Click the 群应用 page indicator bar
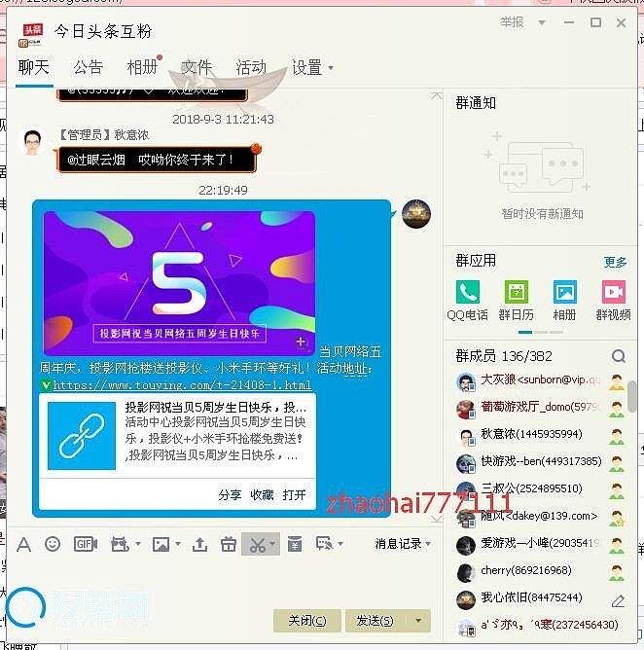This screenshot has width=644, height=650. pyautogui.click(x=541, y=332)
